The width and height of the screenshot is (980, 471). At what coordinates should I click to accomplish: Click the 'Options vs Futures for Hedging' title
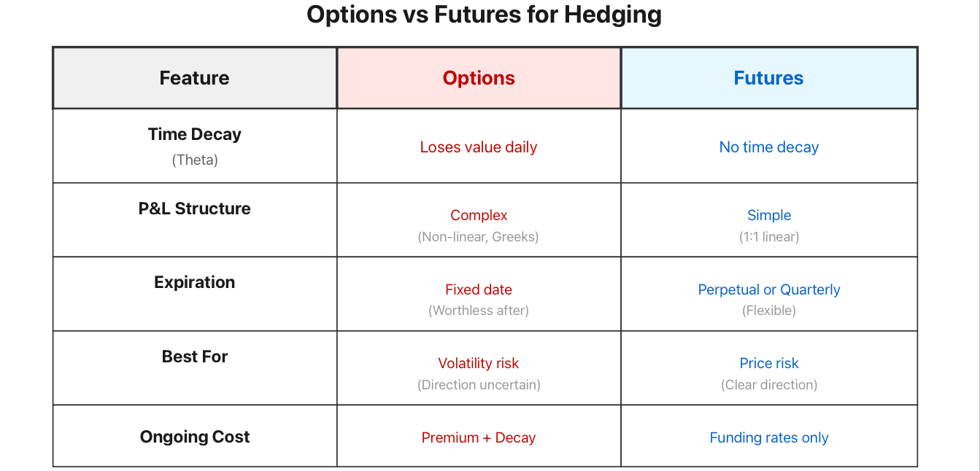coord(484,15)
